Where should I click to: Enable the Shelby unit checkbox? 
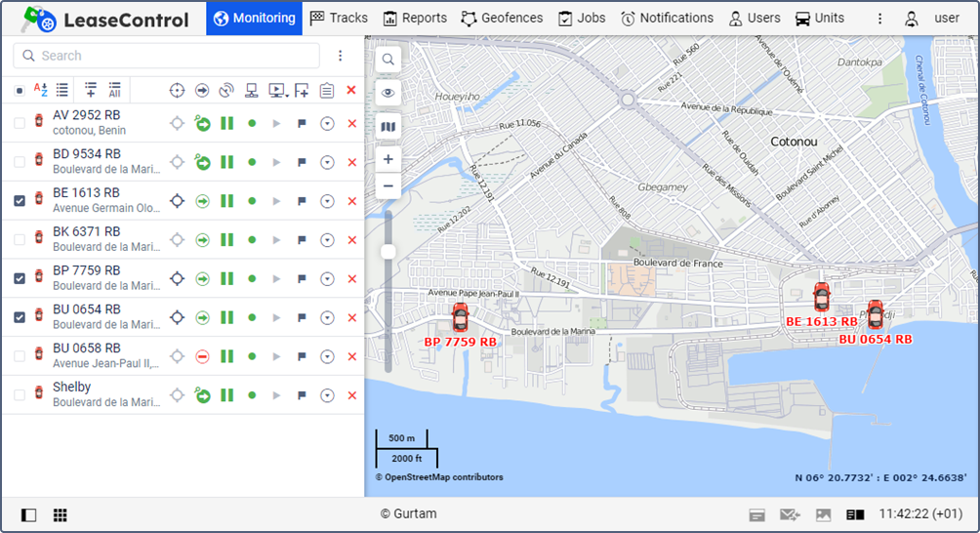20,395
